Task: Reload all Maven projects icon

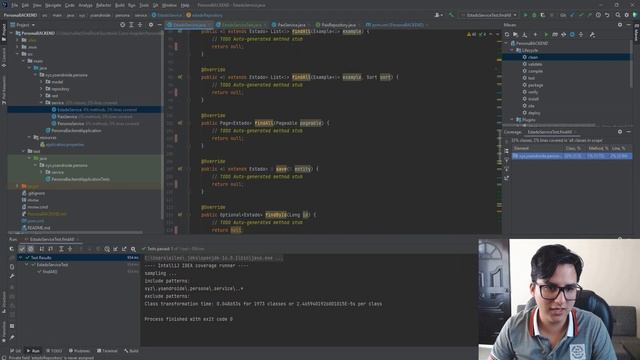Action: click(507, 35)
